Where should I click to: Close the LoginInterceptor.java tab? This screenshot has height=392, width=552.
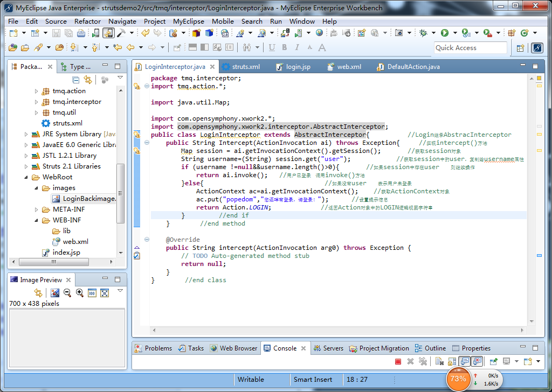[212, 67]
